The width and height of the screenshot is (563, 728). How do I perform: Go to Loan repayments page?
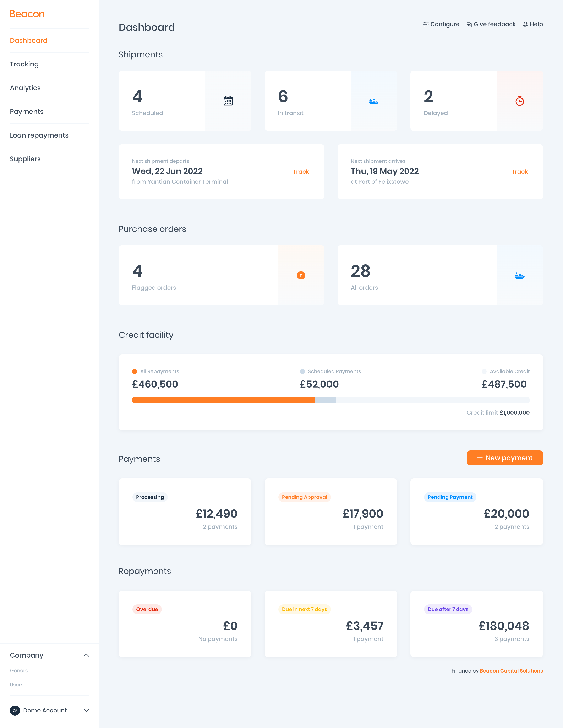click(39, 135)
